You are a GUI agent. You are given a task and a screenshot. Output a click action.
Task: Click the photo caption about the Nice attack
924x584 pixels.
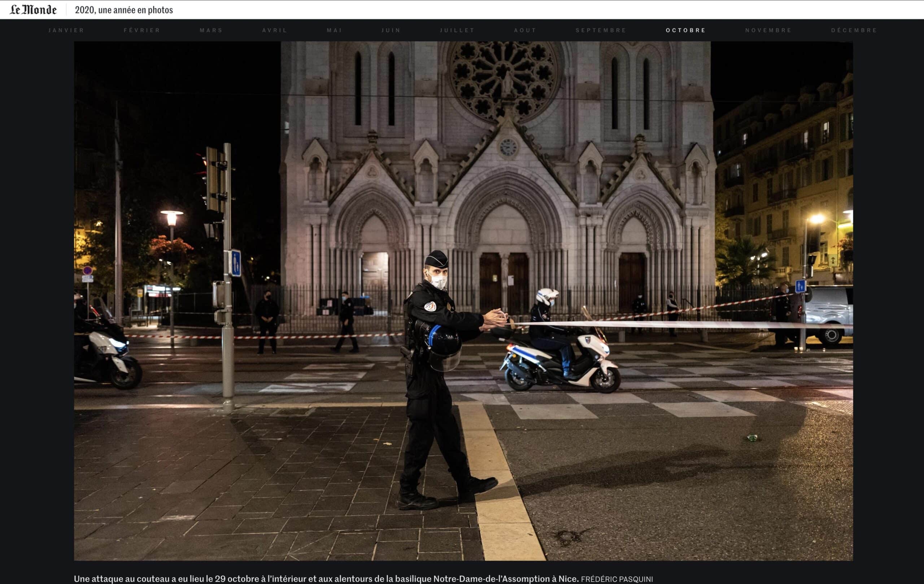326,579
